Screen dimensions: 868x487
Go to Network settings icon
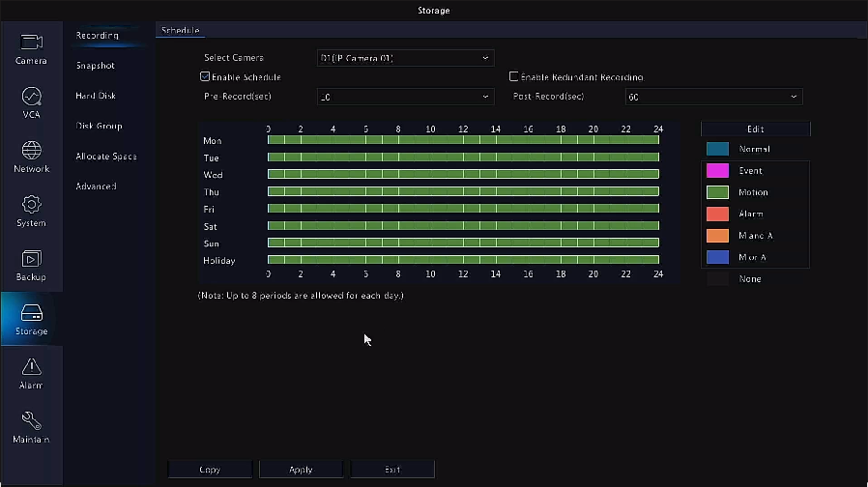(31, 151)
